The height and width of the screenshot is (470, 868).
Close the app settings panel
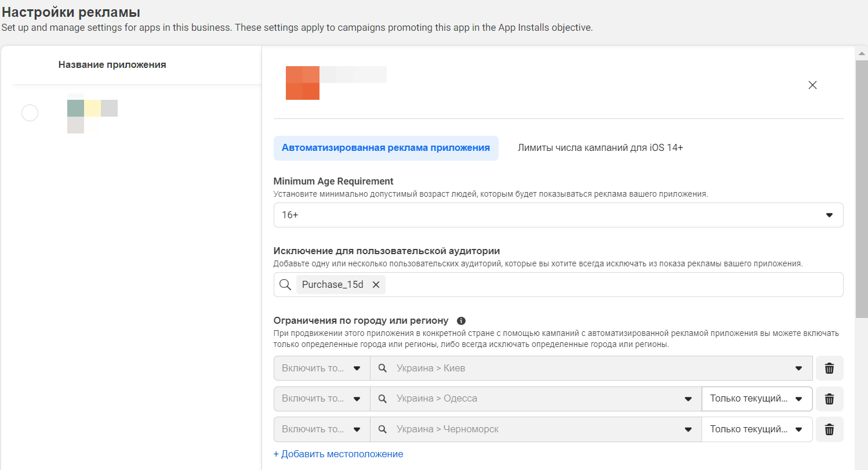[812, 85]
